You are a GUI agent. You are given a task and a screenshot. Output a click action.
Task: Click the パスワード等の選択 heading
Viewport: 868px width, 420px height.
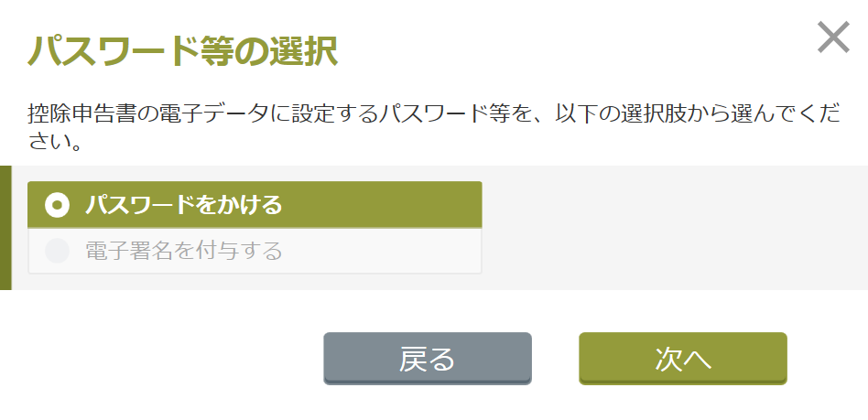coord(183,51)
